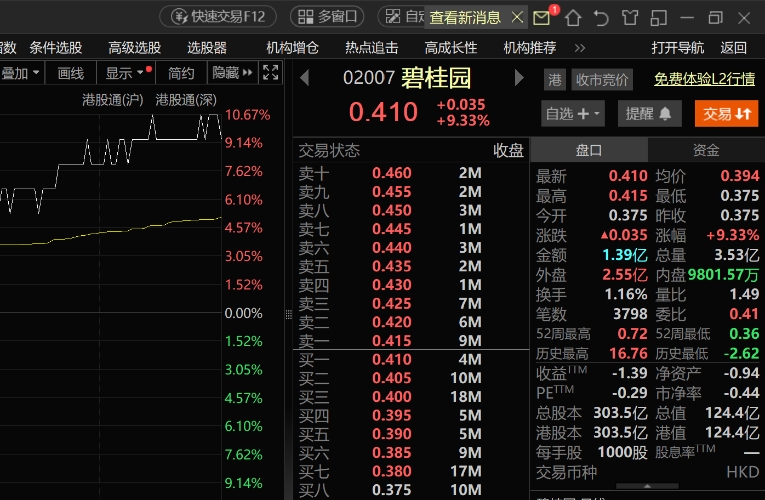
Task: Open 选股器 menu item
Action: 207,48
